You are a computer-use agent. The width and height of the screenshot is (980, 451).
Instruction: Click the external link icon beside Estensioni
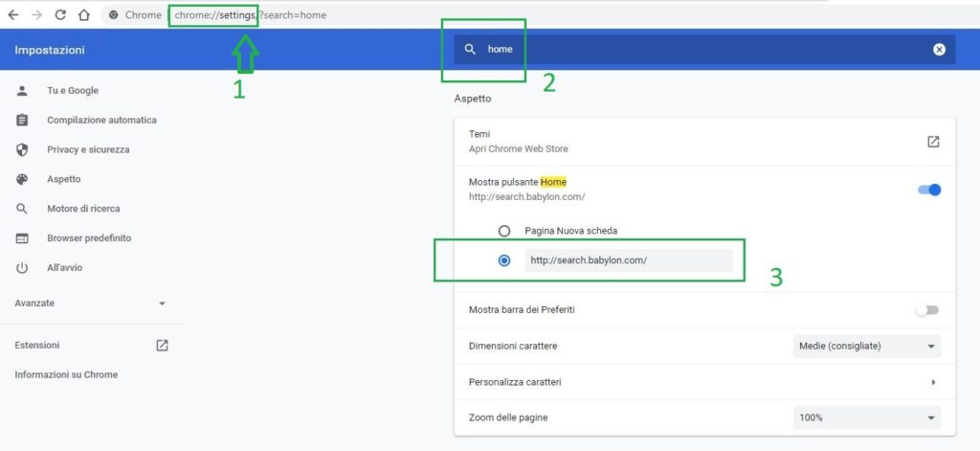[162, 346]
